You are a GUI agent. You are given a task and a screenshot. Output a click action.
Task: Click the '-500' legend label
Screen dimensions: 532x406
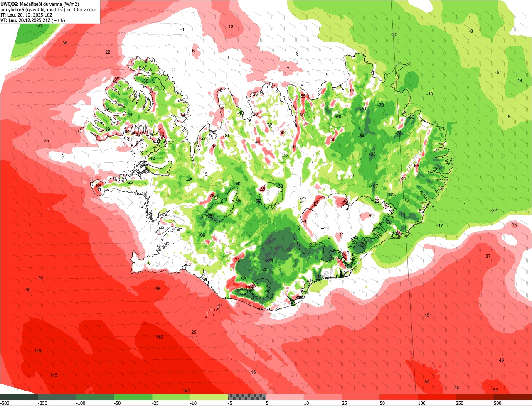click(x=5, y=403)
